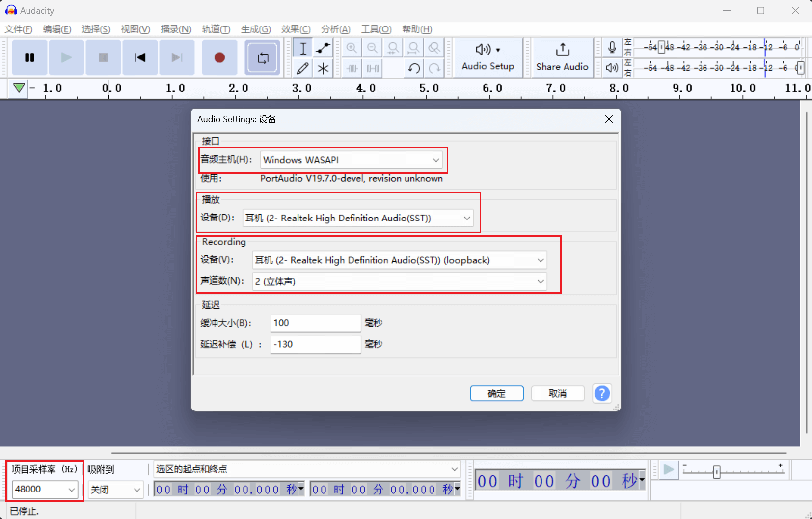Toggle the Loop playback button
This screenshot has width=812, height=519.
coord(263,58)
